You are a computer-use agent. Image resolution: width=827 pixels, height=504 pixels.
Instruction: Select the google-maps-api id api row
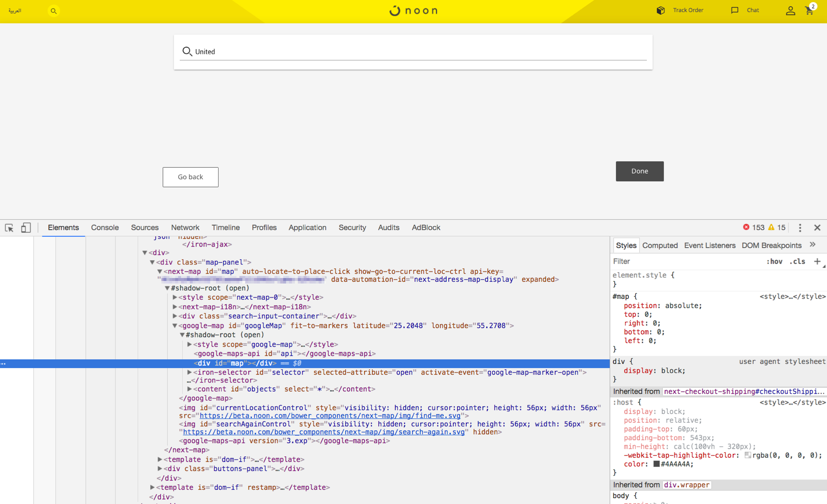285,354
